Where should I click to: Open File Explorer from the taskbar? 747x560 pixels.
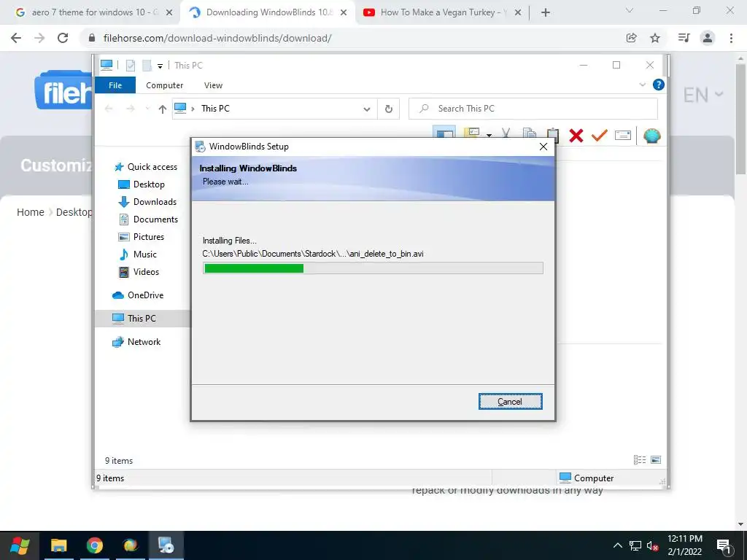[x=59, y=545]
